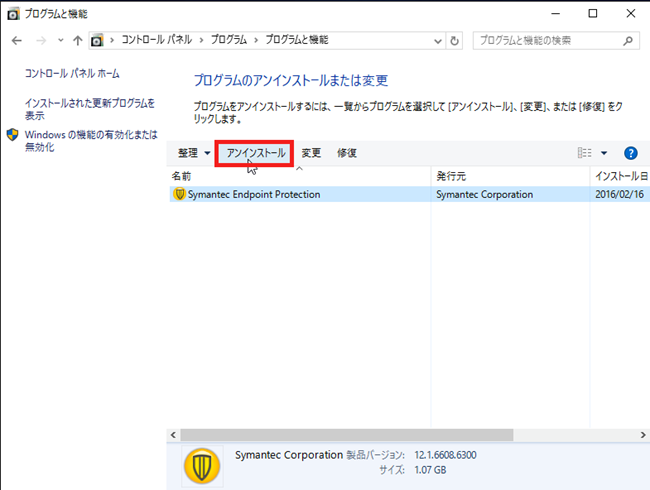Close the プログラムと機能 window
Viewport: 650px width, 490px height.
click(631, 14)
